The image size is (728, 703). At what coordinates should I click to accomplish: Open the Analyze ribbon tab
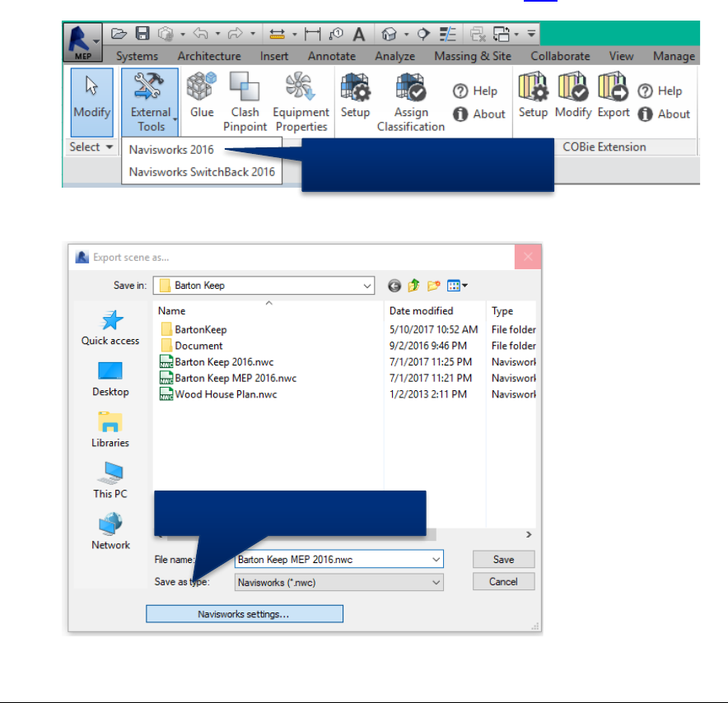click(x=394, y=56)
